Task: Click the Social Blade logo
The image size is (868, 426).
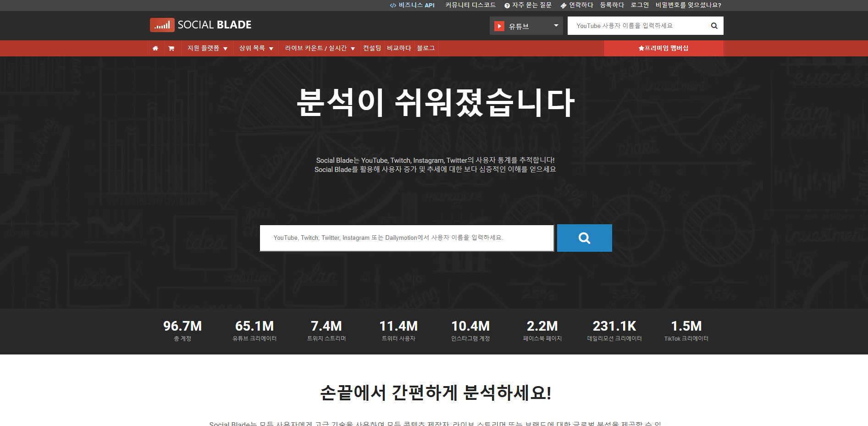Action: click(200, 25)
